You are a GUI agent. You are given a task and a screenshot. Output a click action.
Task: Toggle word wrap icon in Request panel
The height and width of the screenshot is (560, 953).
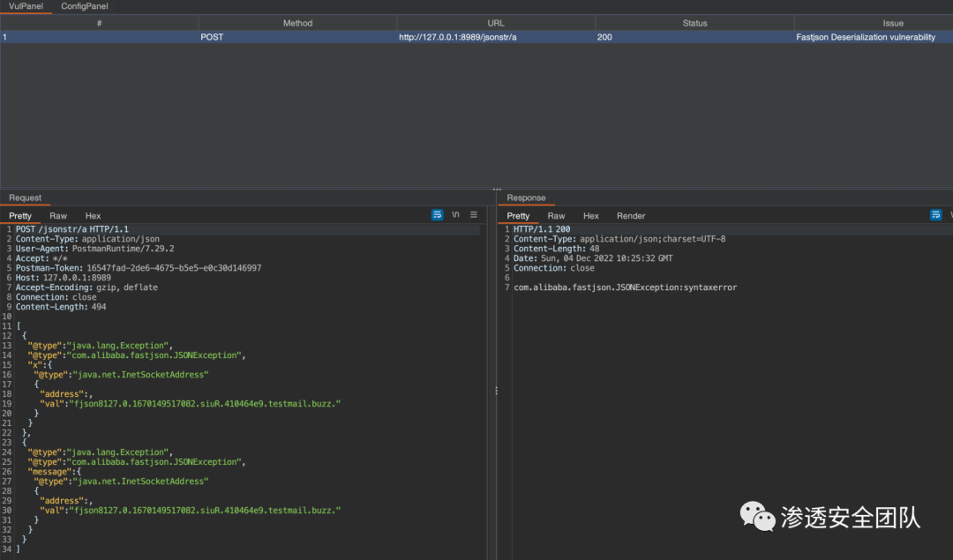(x=437, y=215)
